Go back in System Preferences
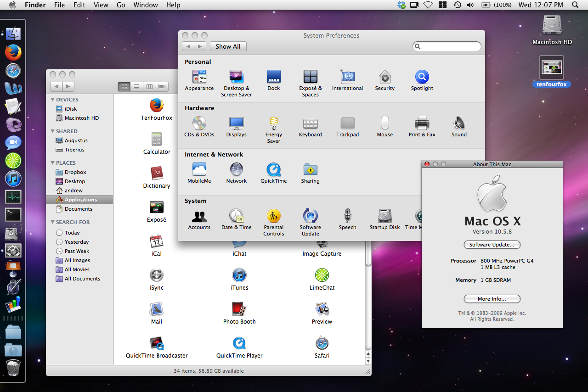 pos(188,46)
